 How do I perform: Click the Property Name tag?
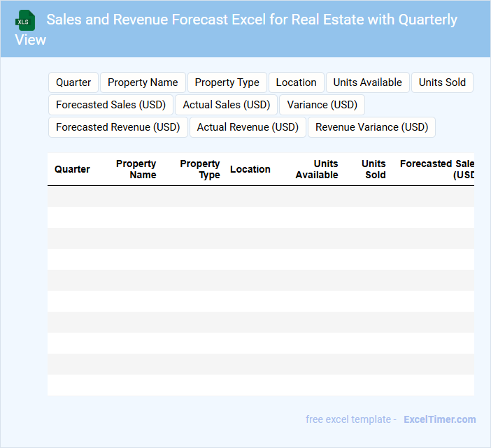tap(143, 82)
